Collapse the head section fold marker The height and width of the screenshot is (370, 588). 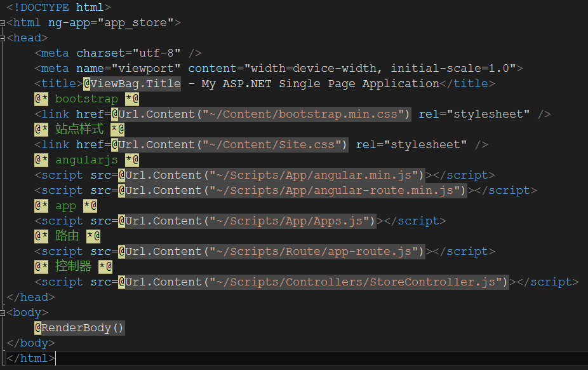(3, 38)
